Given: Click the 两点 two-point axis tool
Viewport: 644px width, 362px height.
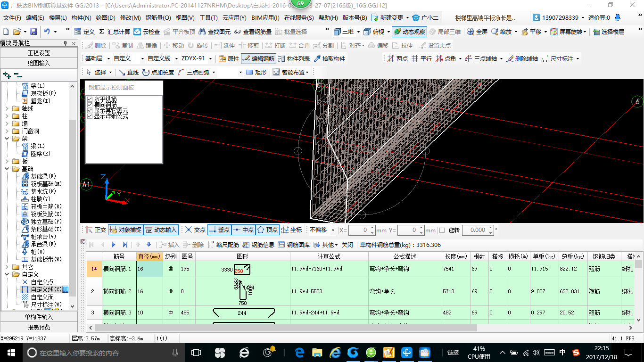Looking at the screenshot, I should pos(397,58).
